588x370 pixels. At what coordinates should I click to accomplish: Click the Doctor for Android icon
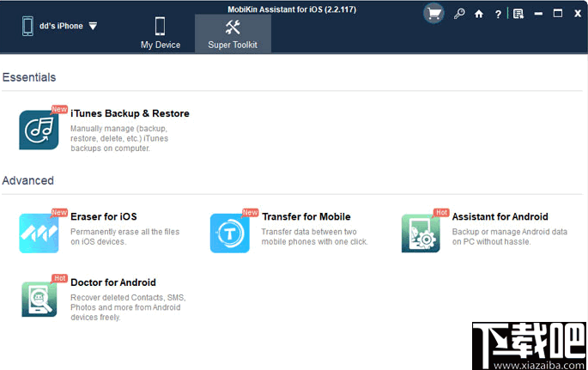(x=39, y=299)
